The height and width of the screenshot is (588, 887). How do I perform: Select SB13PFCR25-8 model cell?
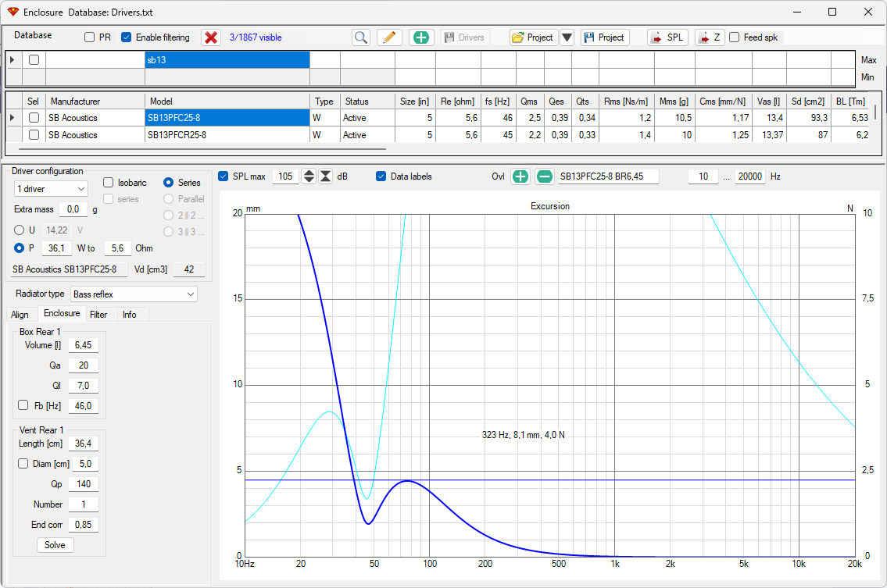(x=227, y=135)
